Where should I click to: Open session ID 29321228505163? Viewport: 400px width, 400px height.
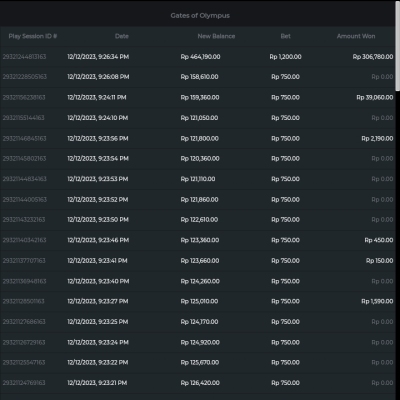click(25, 77)
